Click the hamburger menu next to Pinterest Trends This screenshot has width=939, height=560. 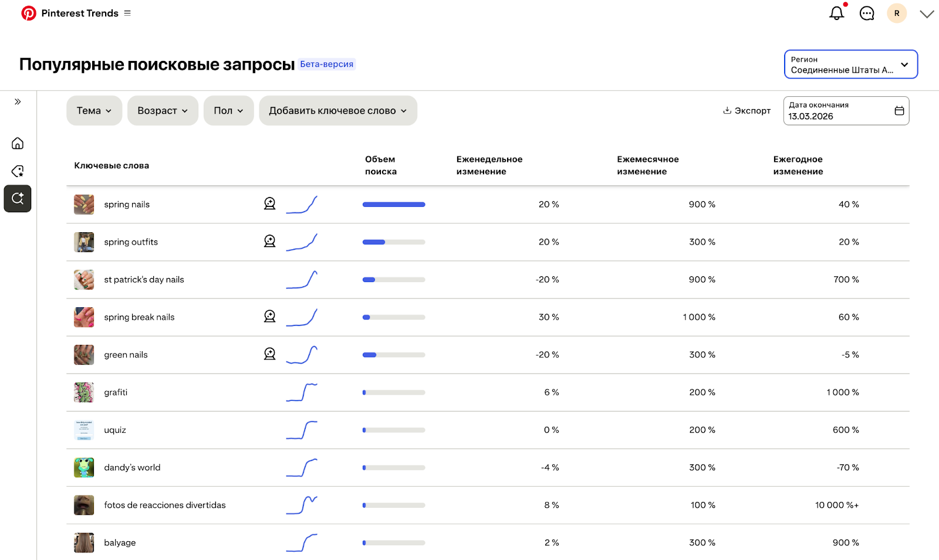point(127,13)
